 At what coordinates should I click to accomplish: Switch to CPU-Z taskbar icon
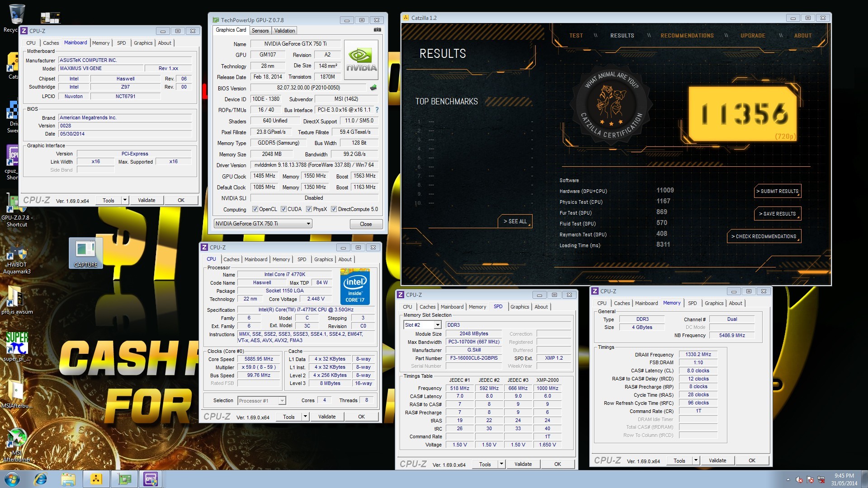151,479
